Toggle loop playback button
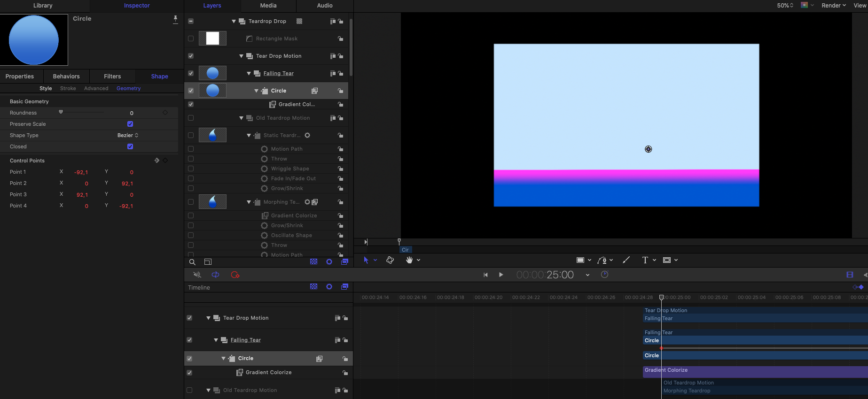 216,275
